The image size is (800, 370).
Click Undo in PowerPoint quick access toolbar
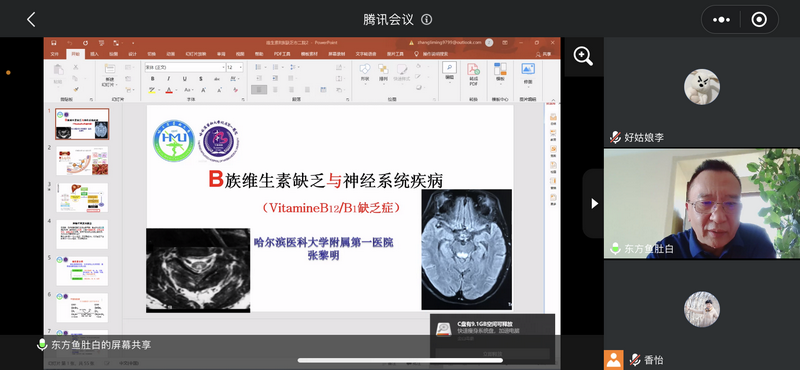(70, 43)
